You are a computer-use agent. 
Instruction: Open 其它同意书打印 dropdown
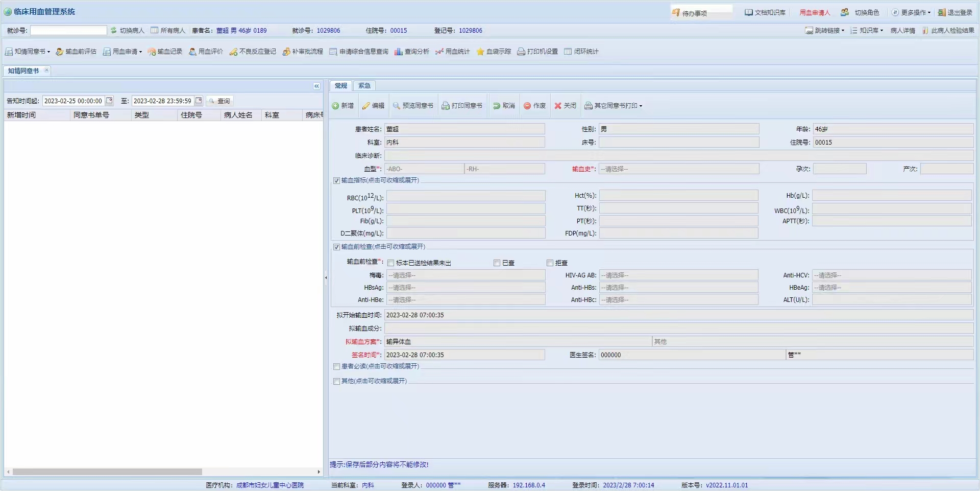point(613,106)
